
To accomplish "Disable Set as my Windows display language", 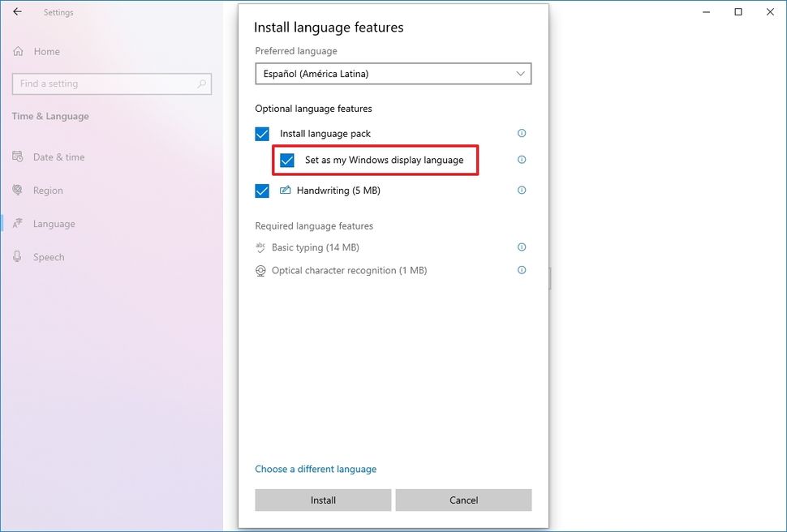I will (x=286, y=161).
